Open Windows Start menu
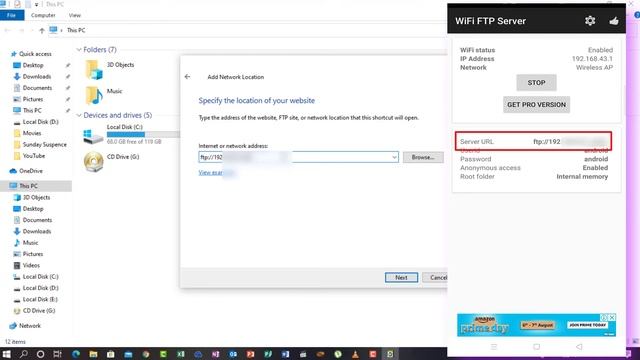The height and width of the screenshot is (360, 640). [7, 354]
